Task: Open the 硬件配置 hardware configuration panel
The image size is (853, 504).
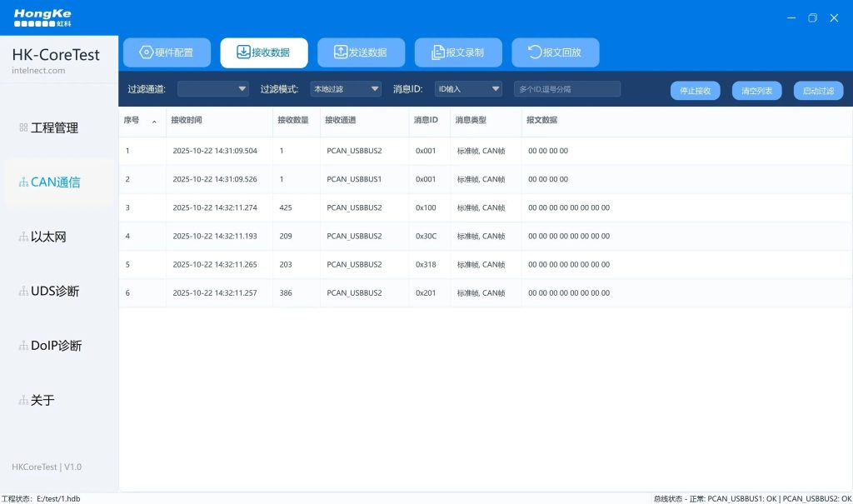Action: [x=167, y=52]
